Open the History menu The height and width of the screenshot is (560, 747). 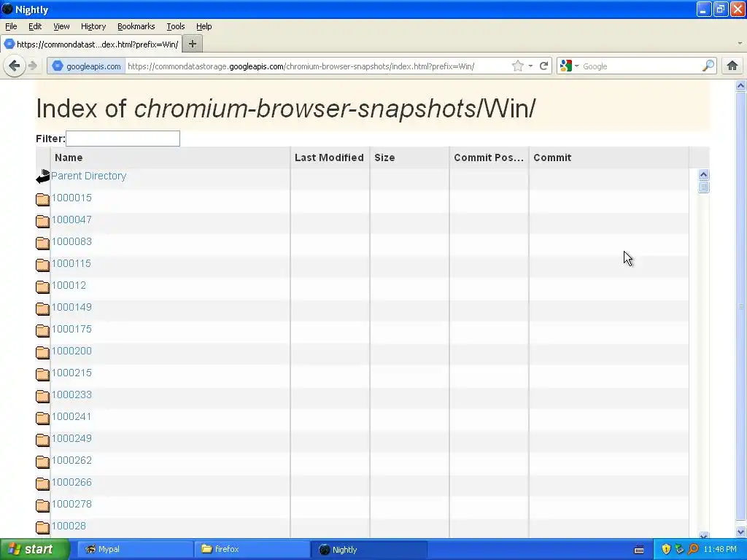[x=93, y=26]
